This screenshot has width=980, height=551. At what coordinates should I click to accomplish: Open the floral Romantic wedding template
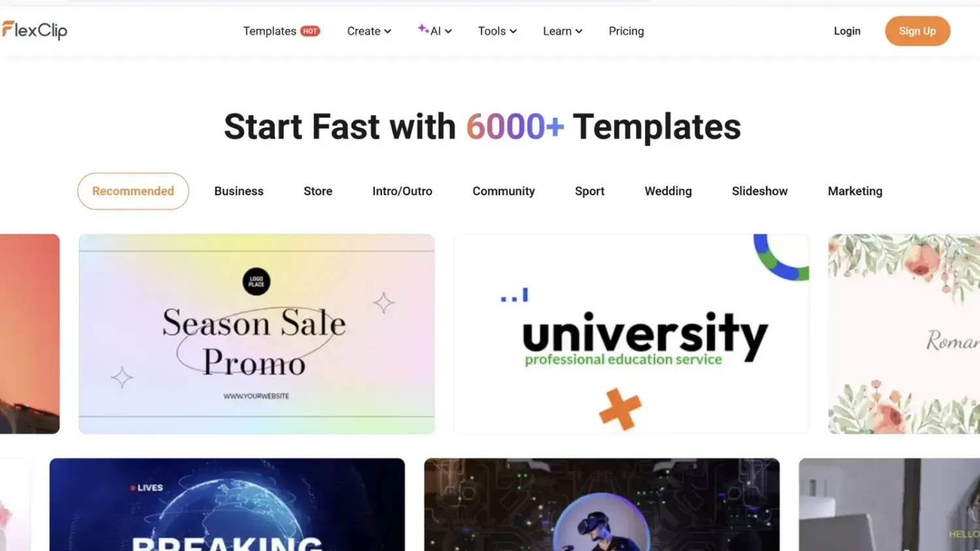(x=904, y=334)
